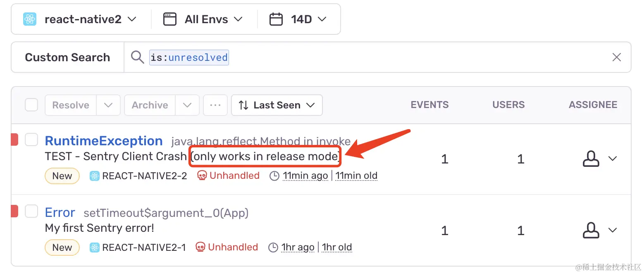The height and width of the screenshot is (274, 644).
Task: Check the RuntimeException issue checkbox
Action: [x=31, y=139]
